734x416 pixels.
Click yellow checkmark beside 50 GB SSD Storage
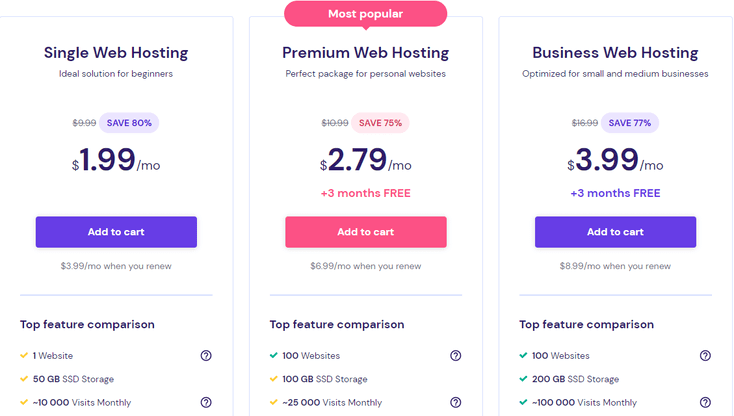pyautogui.click(x=24, y=379)
